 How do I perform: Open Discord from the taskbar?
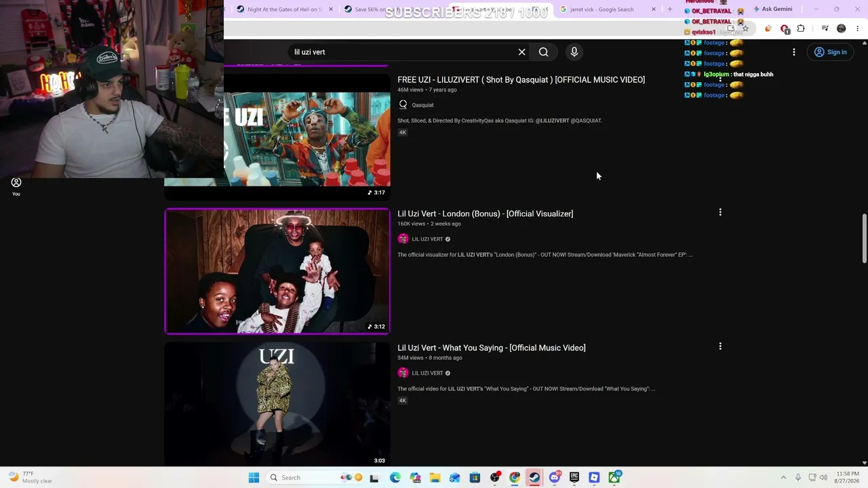coord(555,478)
